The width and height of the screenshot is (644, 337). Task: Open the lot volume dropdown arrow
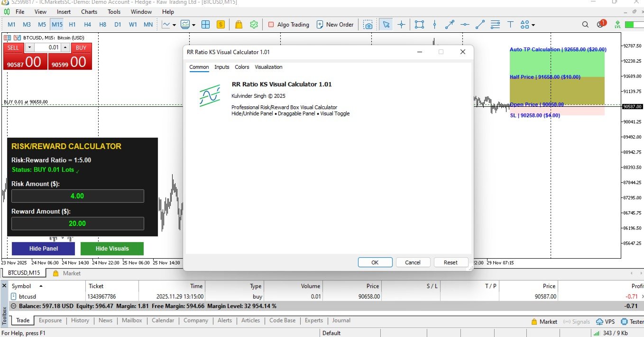[29, 47]
